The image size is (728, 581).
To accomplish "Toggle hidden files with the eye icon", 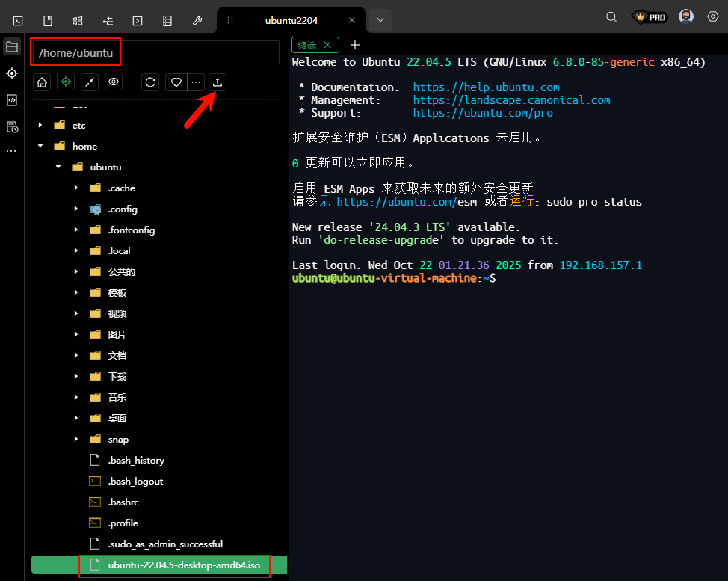I will (x=113, y=82).
